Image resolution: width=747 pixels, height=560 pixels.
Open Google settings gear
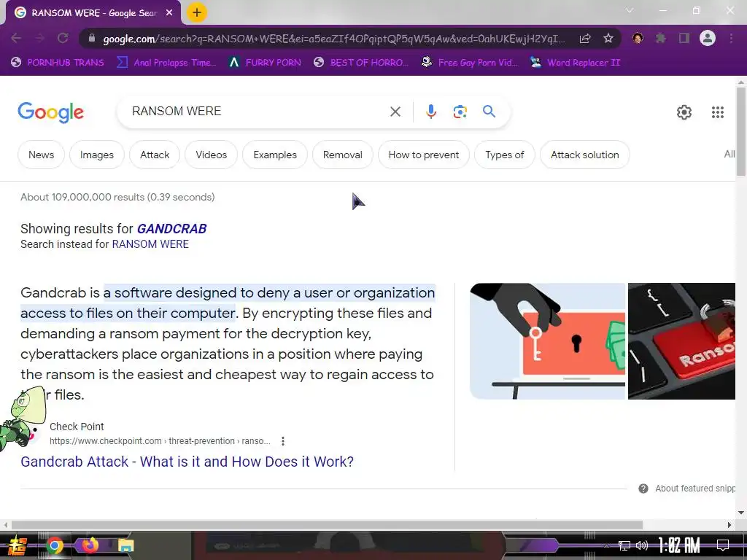684,112
